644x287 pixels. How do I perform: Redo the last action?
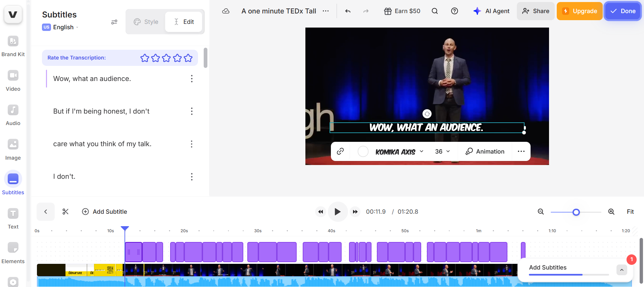pyautogui.click(x=366, y=11)
